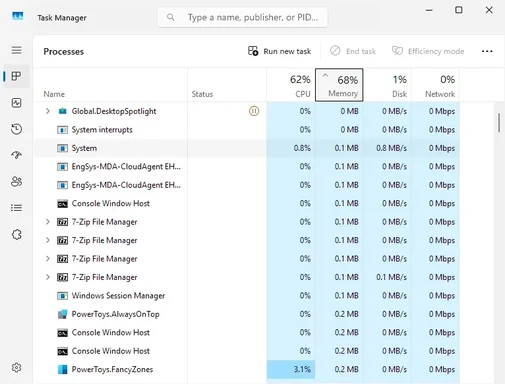Viewport: 505px width, 384px height.
Task: Maximize the Task Manager window
Action: click(459, 10)
